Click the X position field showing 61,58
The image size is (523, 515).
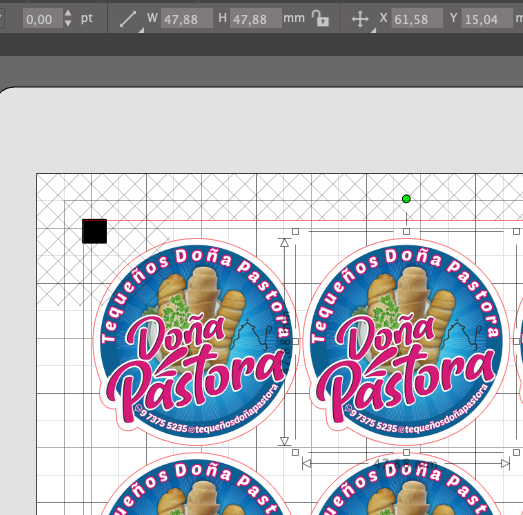(417, 19)
